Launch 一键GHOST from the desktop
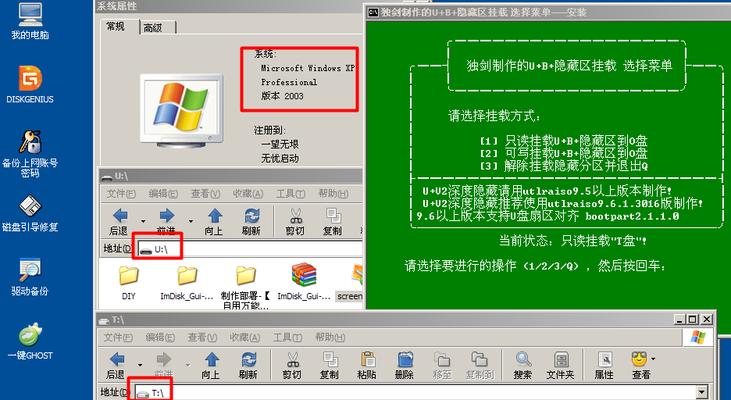This screenshot has height=400, width=731. point(30,341)
